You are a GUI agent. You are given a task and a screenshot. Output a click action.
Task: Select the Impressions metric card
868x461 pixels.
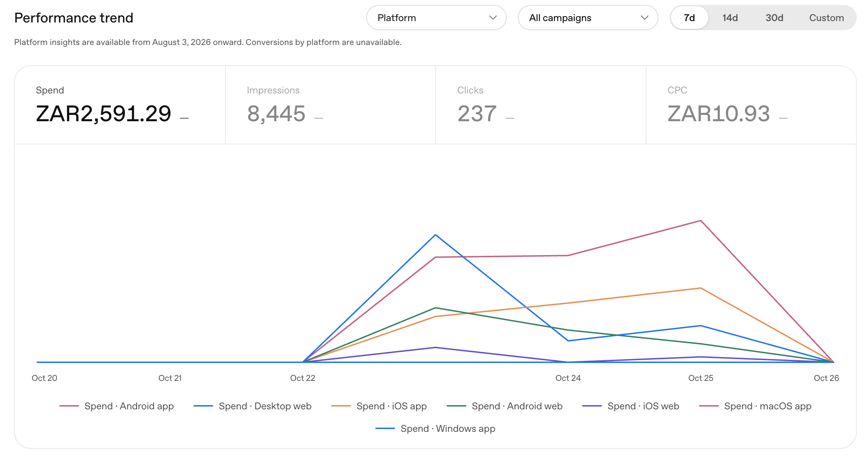pyautogui.click(x=330, y=105)
